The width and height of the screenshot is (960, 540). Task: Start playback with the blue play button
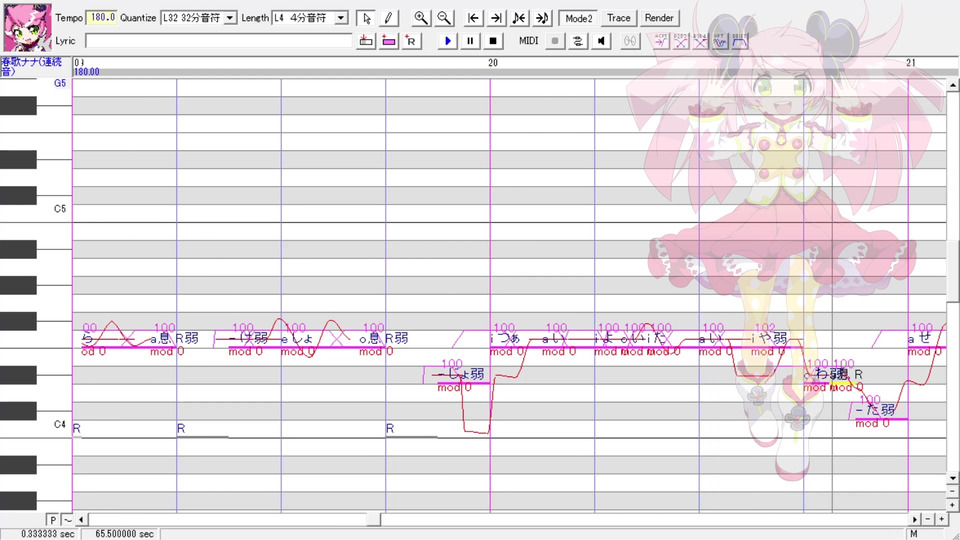tap(448, 41)
